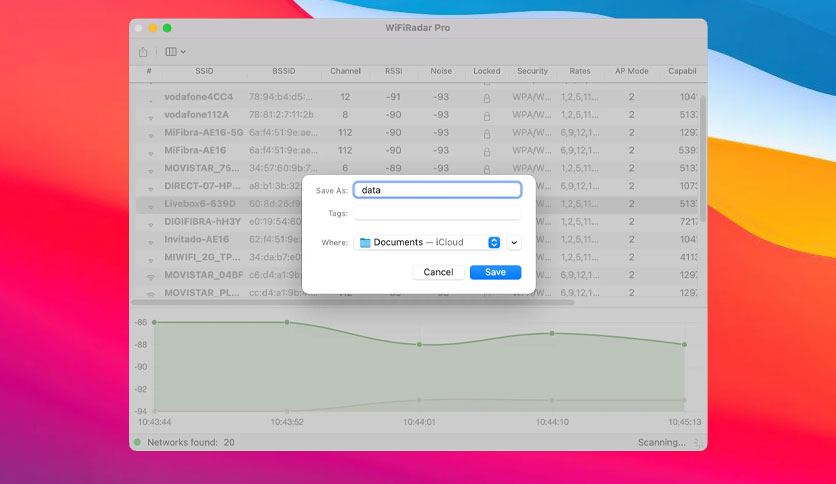Sort by the SSID column header
Screen dimensions: 836x484
tap(204, 71)
